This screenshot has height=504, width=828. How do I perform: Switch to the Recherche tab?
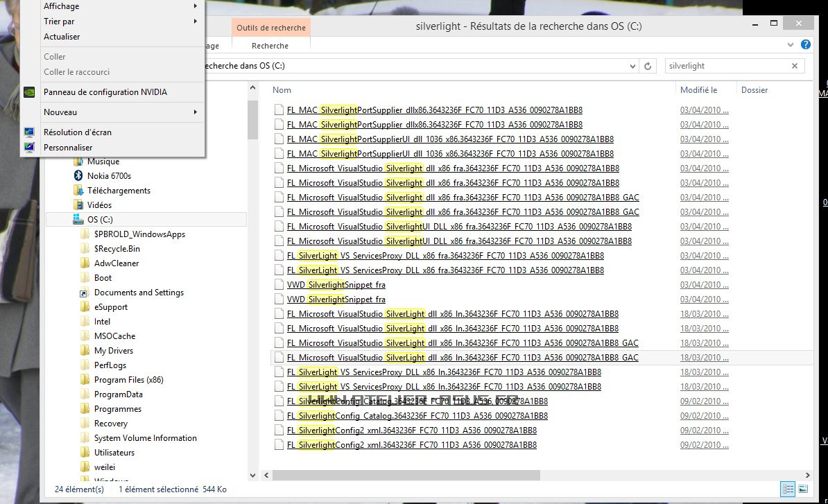click(x=270, y=44)
